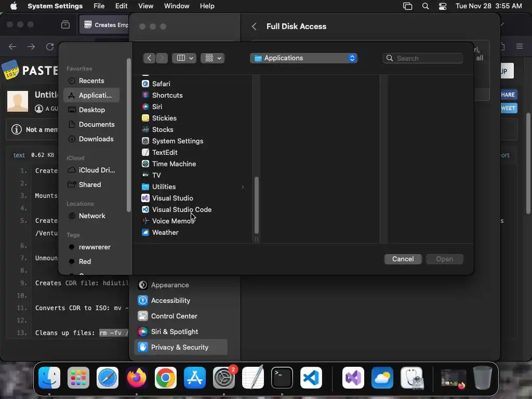Open the grouping options dropdown

click(212, 58)
